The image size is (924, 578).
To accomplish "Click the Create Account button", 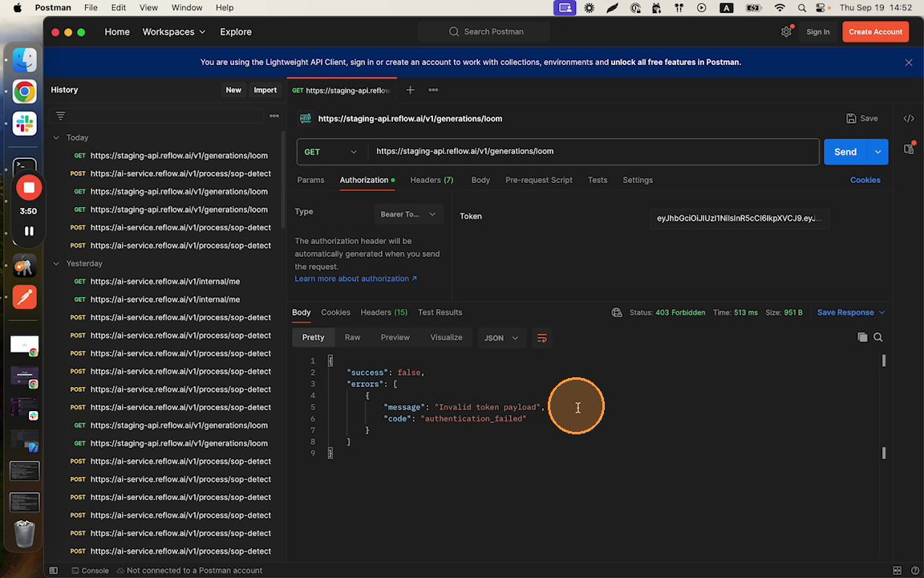I will coord(875,32).
